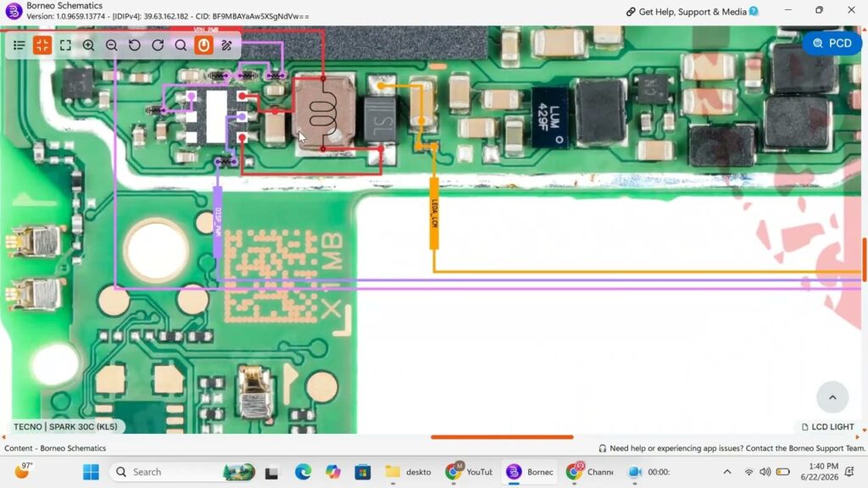Image resolution: width=868 pixels, height=488 pixels.
Task: Open Task View on taskbar
Action: pos(271,472)
